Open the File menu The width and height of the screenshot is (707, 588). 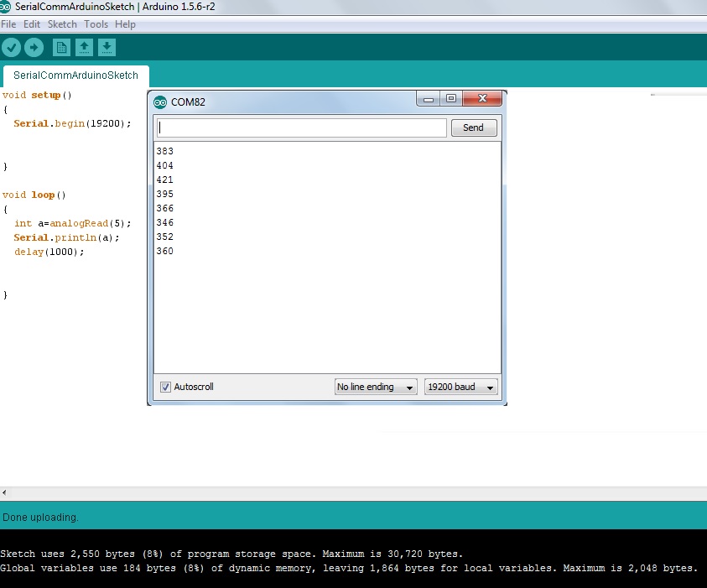pyautogui.click(x=8, y=24)
